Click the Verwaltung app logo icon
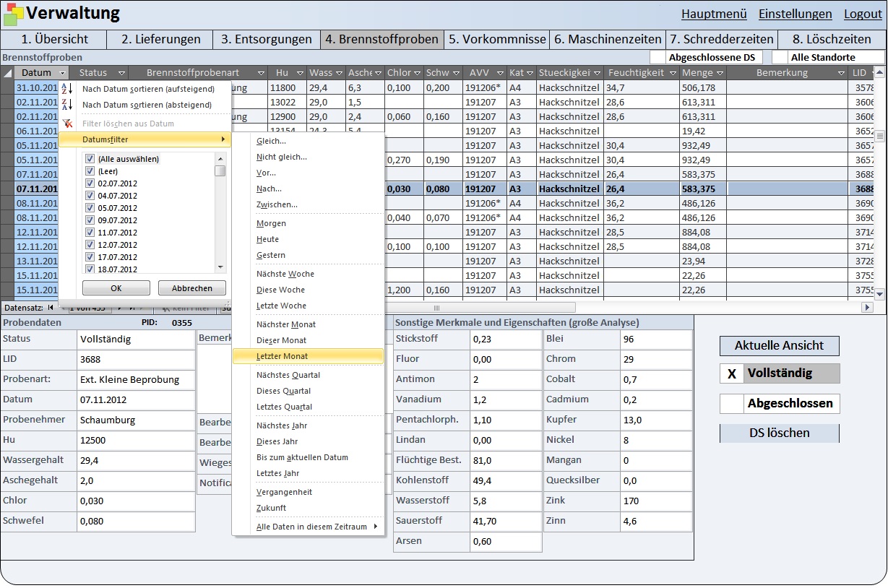The height and width of the screenshot is (588, 888). click(13, 14)
